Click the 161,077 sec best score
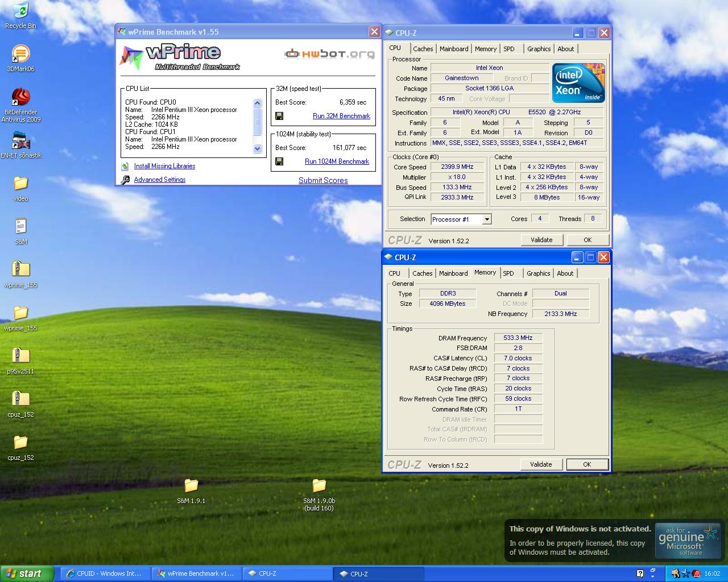Viewport: 728px width, 582px height. (349, 148)
